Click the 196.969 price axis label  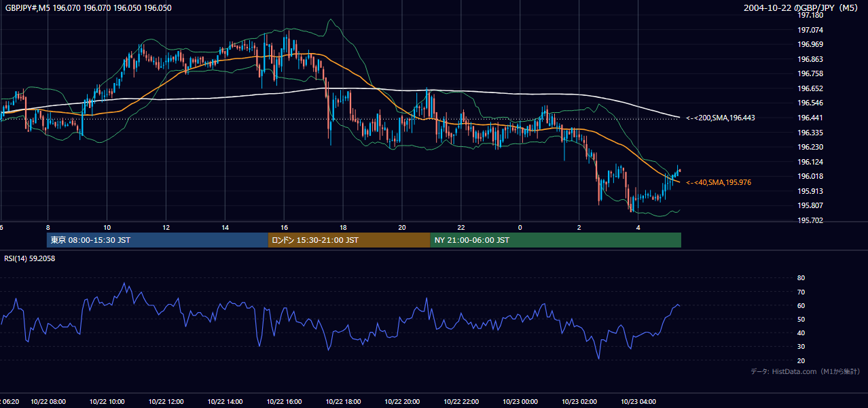click(810, 45)
